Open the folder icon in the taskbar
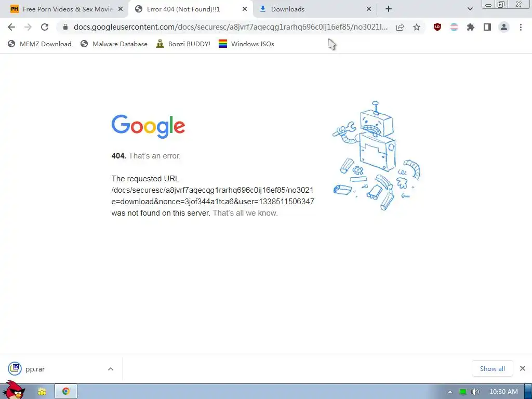 42,392
